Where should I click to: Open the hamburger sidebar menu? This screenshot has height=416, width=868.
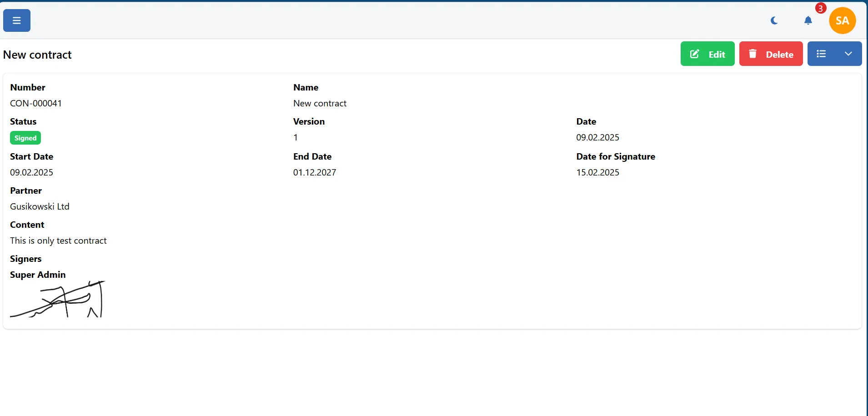pos(17,20)
